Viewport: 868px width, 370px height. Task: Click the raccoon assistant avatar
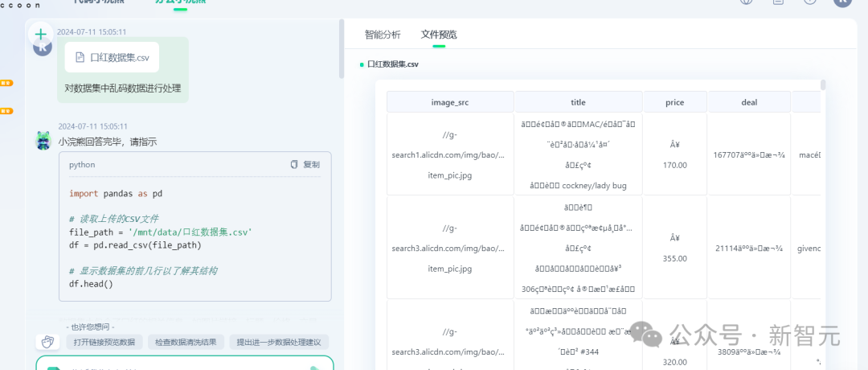(43, 141)
